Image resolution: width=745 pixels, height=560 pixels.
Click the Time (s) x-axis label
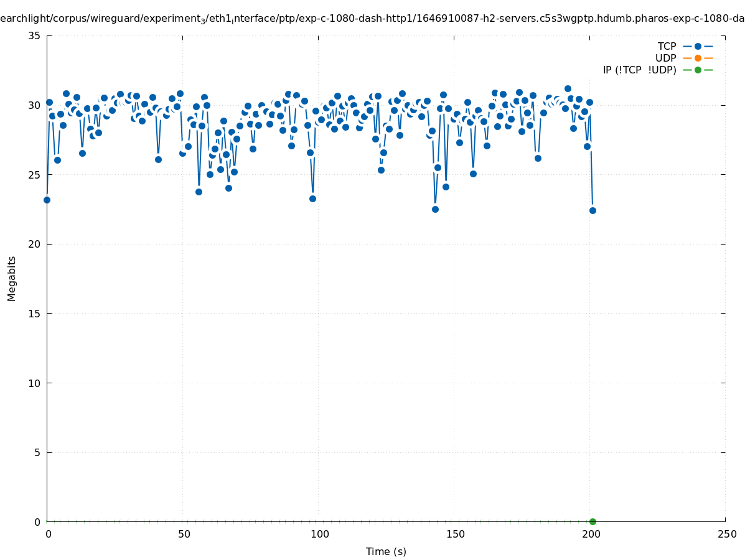(x=385, y=551)
